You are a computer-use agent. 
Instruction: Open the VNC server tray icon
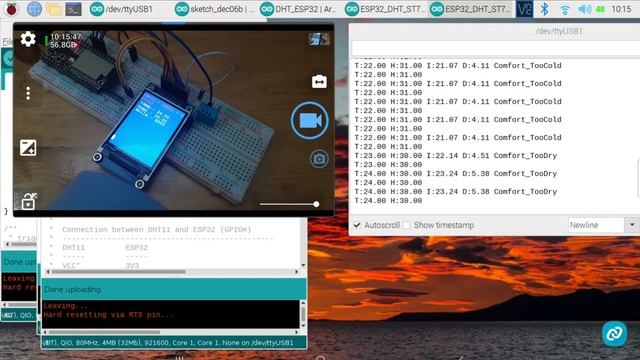(524, 9)
